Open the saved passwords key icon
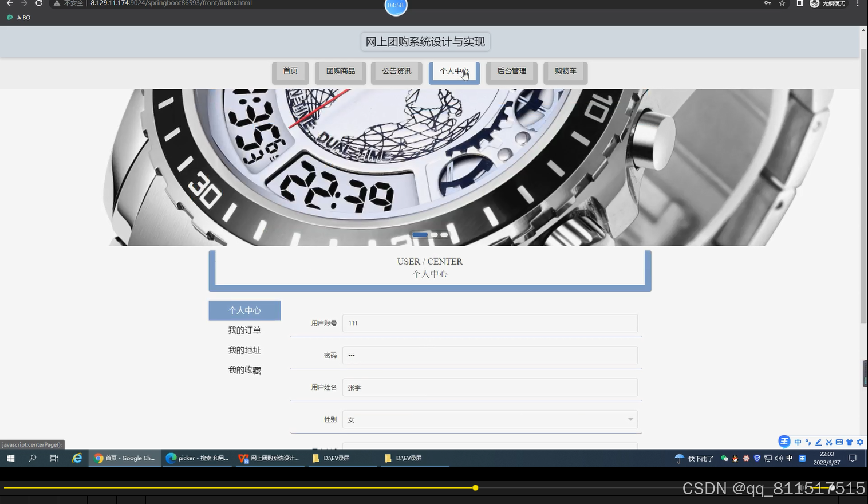This screenshot has width=868, height=504. pyautogui.click(x=767, y=3)
